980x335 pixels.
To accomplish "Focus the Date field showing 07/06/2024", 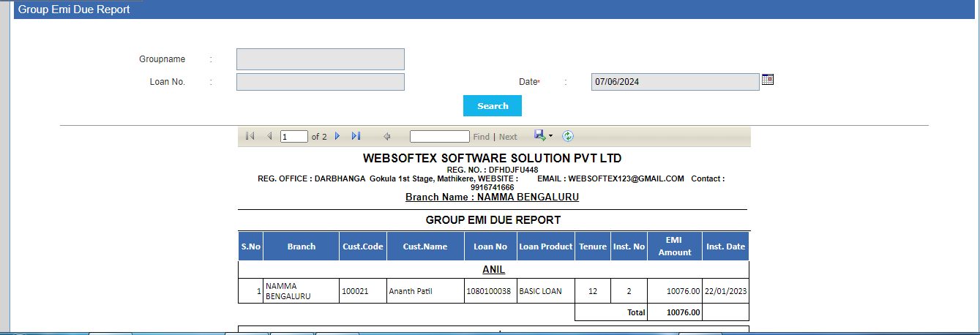I will pos(674,82).
